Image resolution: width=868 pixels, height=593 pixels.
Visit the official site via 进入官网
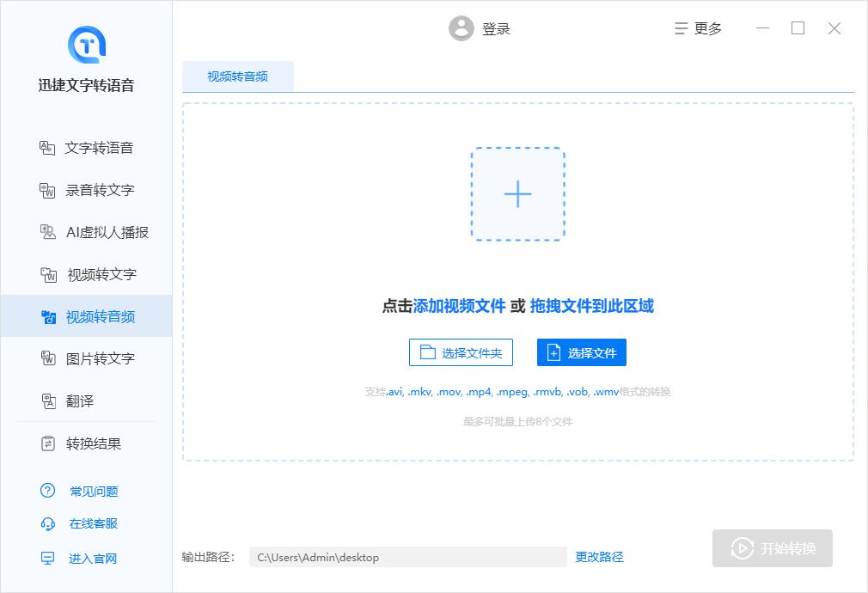click(x=95, y=559)
